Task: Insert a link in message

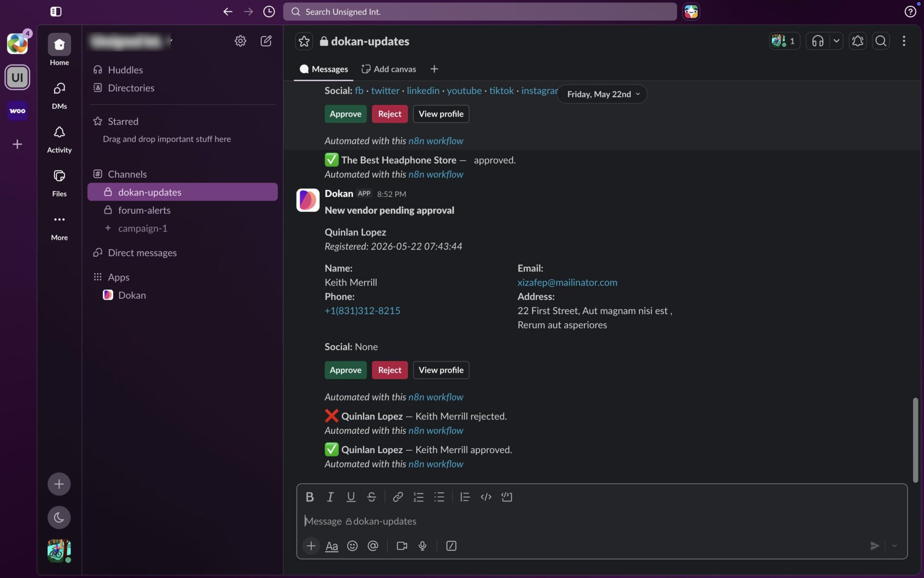Action: pyautogui.click(x=398, y=497)
